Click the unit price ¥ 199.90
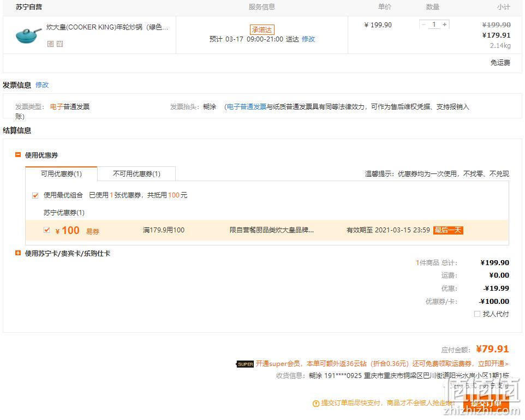Image resolution: width=525 pixels, height=420 pixels. pos(378,25)
